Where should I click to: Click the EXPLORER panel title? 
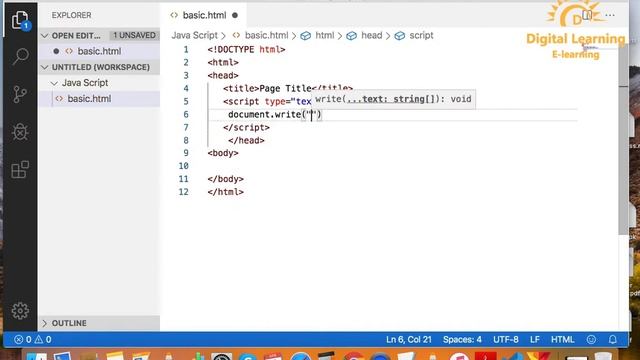click(71, 16)
